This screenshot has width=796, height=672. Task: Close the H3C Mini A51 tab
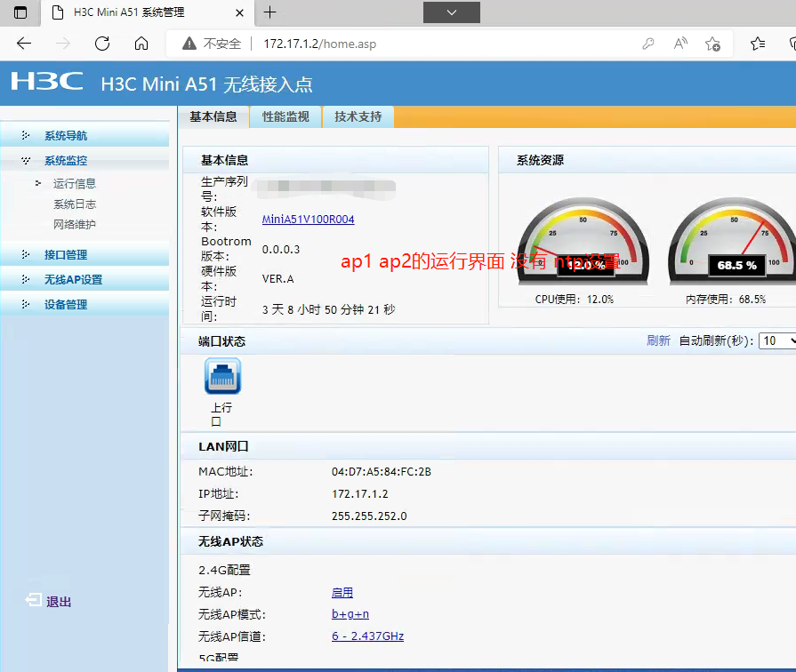[239, 12]
